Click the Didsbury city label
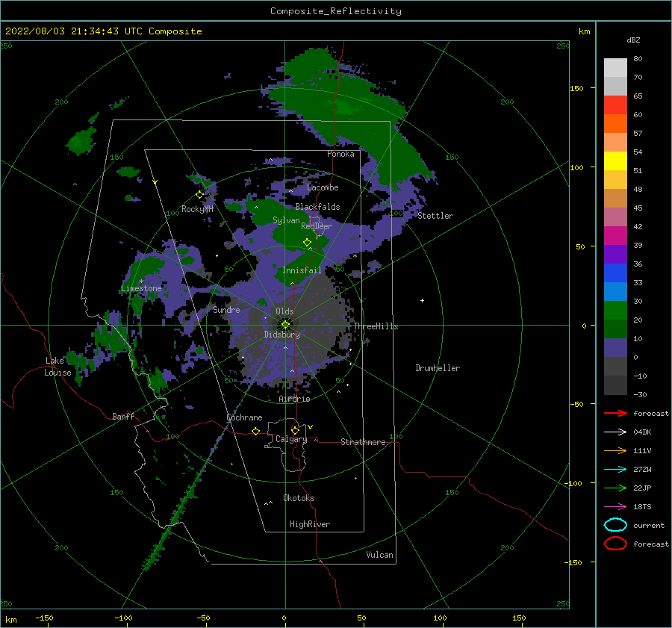The image size is (672, 628). pos(282,335)
